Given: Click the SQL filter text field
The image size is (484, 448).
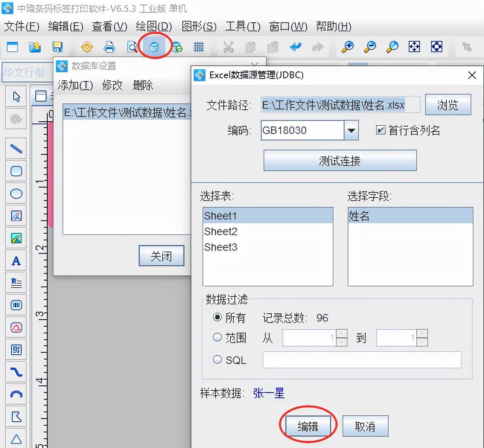Looking at the screenshot, I should tap(362, 360).
